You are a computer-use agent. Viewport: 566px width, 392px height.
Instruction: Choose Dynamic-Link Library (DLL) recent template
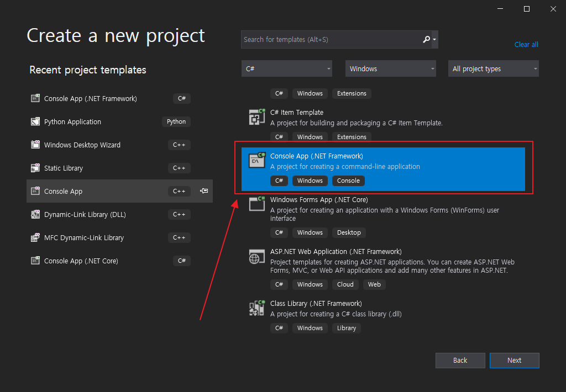[x=119, y=214]
